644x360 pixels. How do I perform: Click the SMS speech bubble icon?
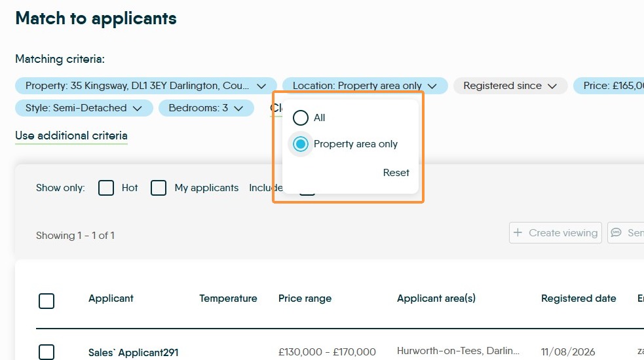click(616, 233)
